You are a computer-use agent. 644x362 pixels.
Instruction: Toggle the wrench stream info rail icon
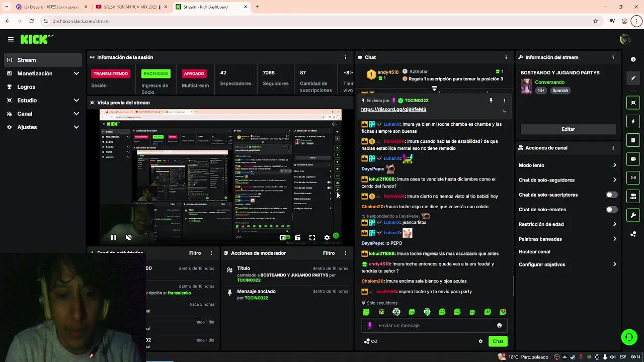633,215
